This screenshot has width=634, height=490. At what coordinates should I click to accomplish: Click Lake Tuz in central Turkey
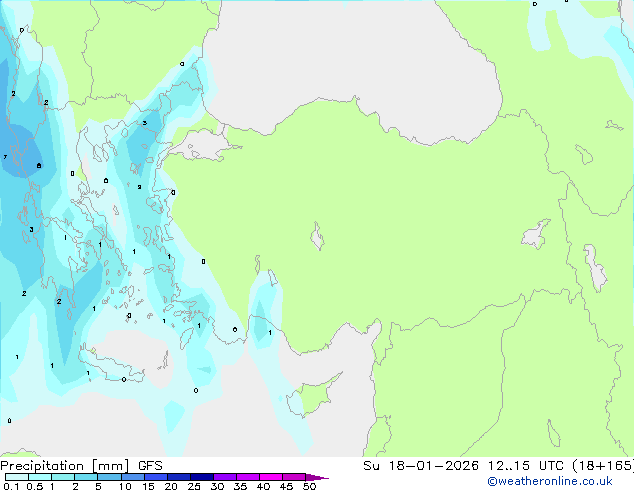[317, 236]
